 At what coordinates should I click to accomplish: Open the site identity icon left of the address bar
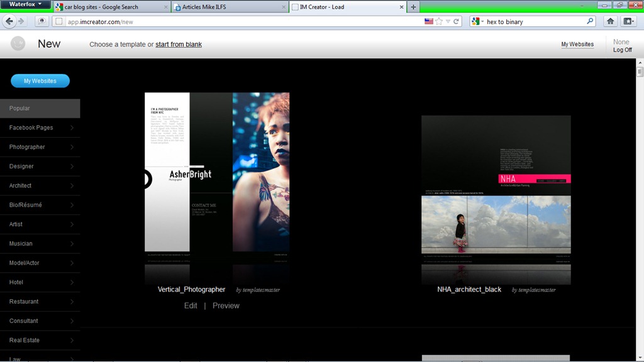tap(59, 21)
